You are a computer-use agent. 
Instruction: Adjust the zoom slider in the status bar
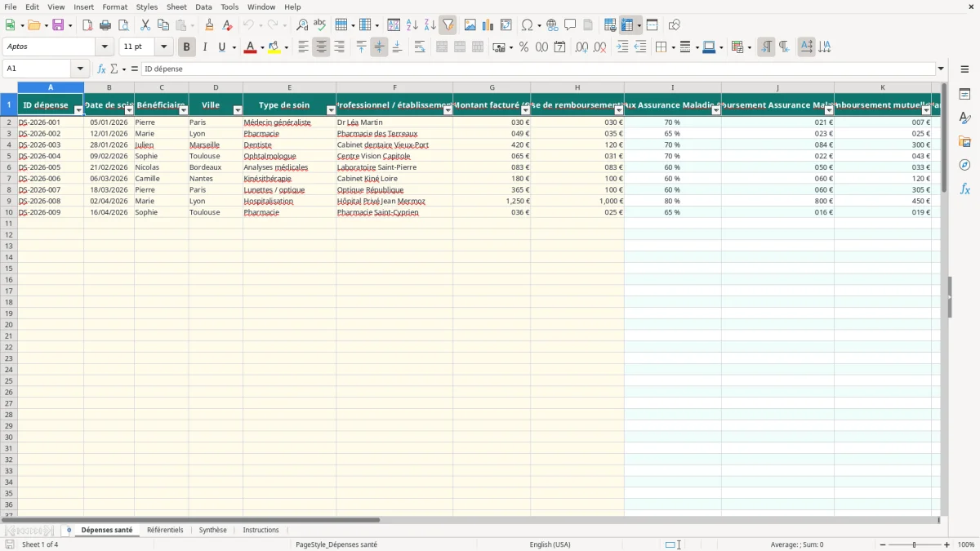point(915,544)
